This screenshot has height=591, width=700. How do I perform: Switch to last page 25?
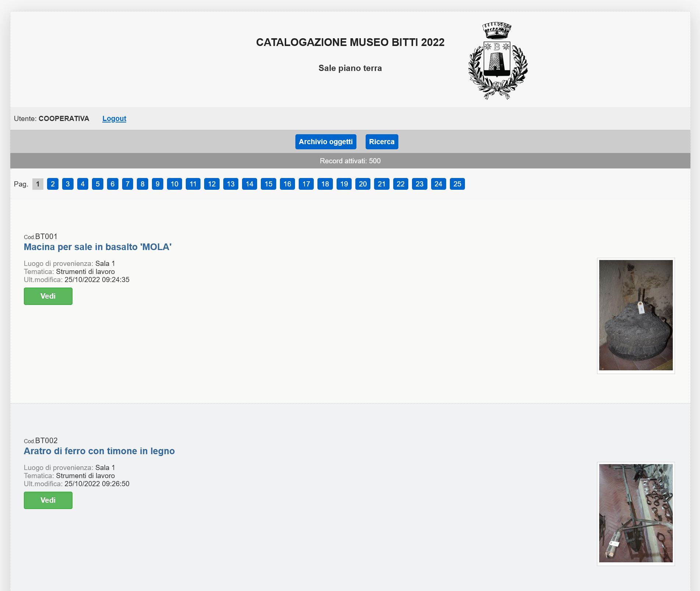(457, 184)
